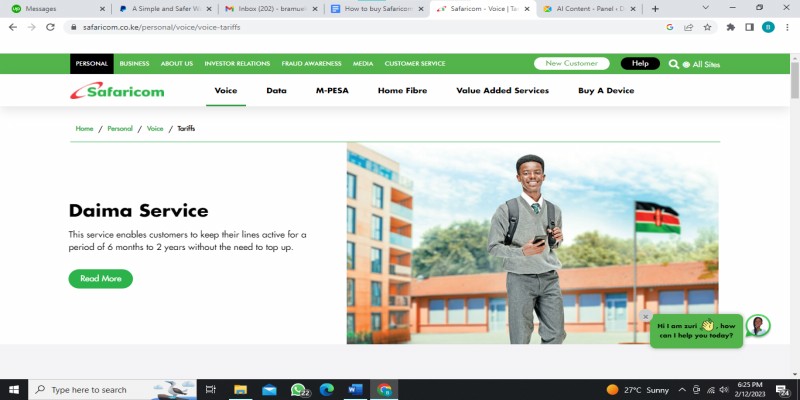This screenshot has height=400, width=800.
Task: Launch Microsoft Edge from taskbar
Action: [327, 390]
